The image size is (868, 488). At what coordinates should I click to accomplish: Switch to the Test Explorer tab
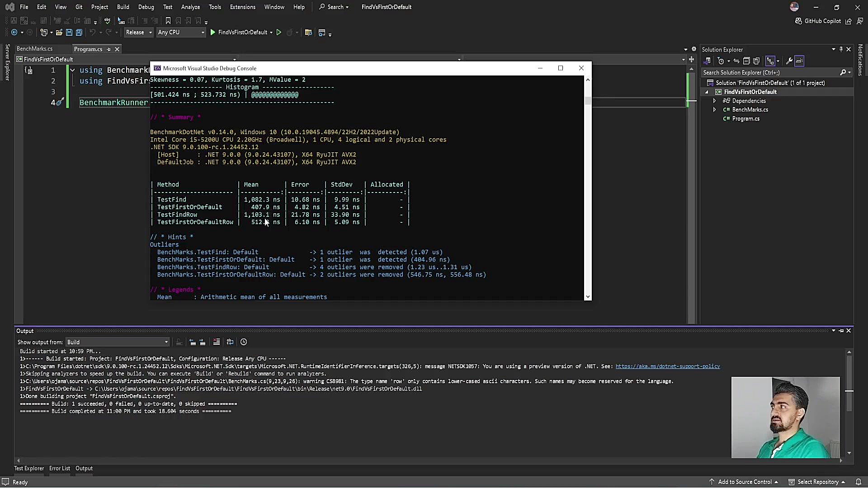click(29, 469)
